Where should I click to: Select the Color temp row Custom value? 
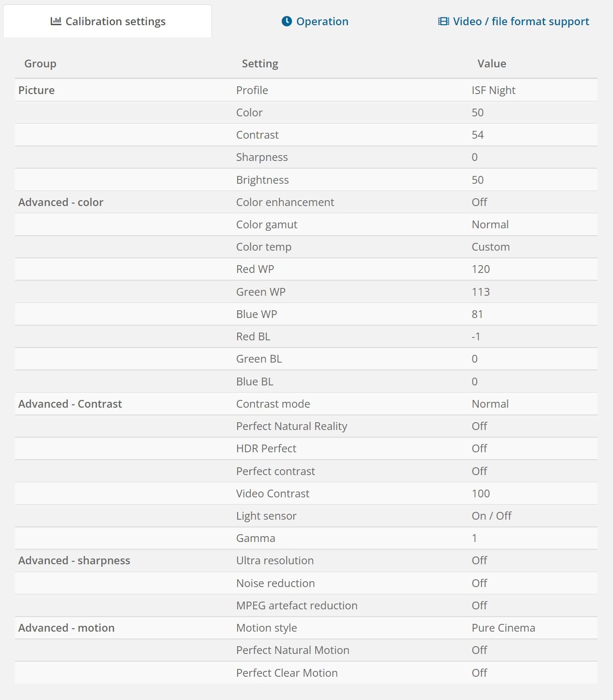click(x=490, y=247)
